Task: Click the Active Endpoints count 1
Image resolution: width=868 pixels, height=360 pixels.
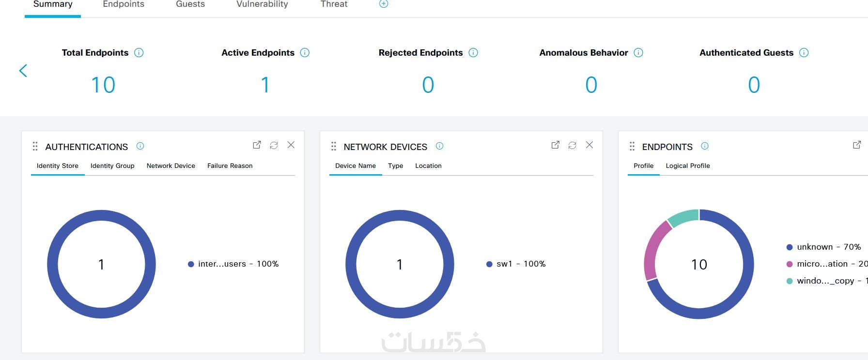Action: point(265,85)
